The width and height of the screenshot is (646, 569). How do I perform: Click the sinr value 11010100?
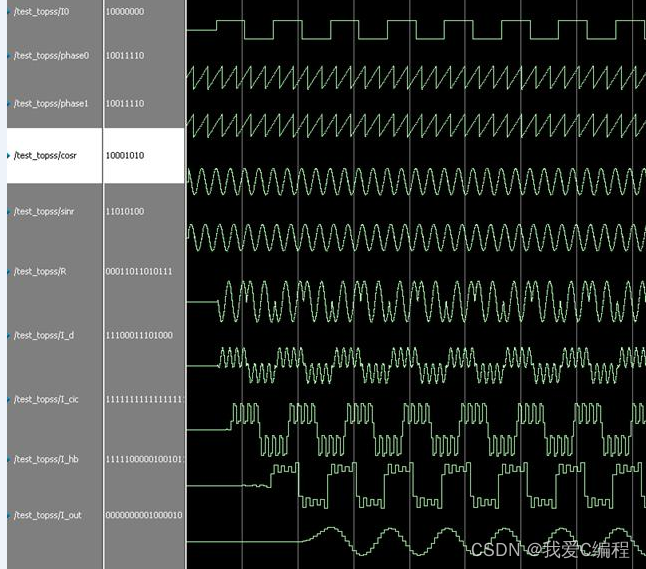tap(125, 211)
